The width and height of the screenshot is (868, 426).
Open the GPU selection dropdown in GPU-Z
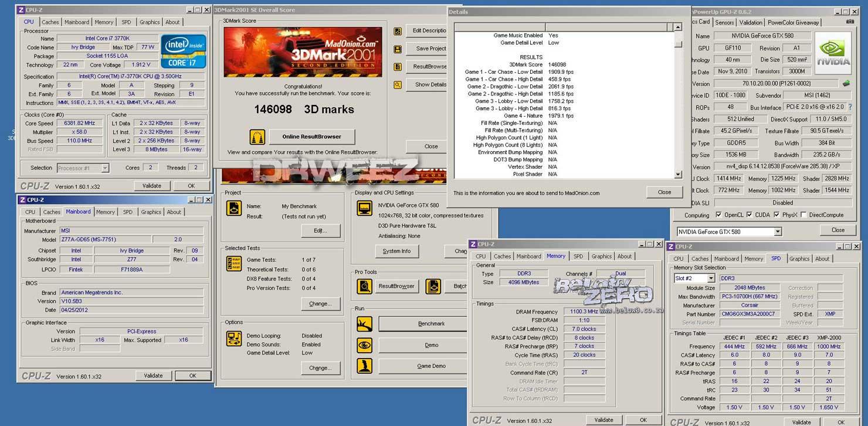778,232
